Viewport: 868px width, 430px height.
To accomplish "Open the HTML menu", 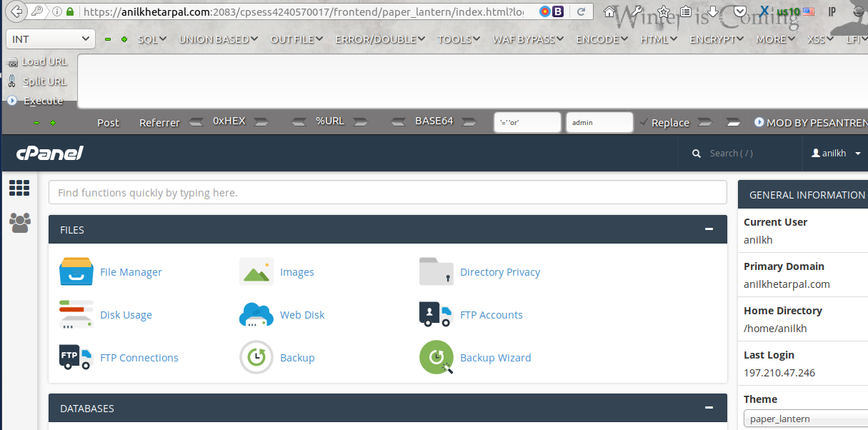I will pos(659,39).
